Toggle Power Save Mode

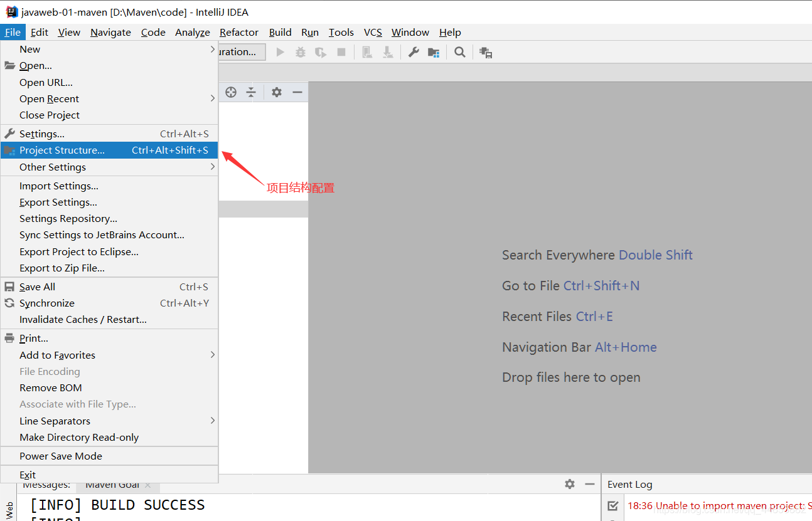pos(109,456)
